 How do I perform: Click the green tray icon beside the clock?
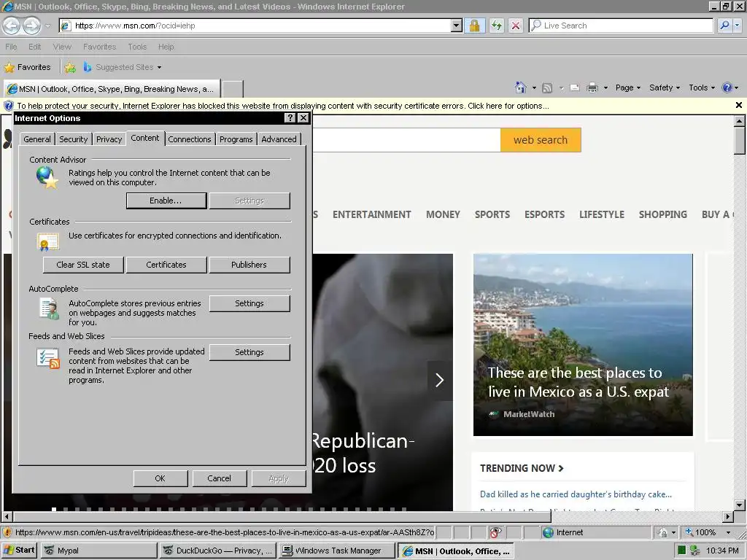[681, 551]
